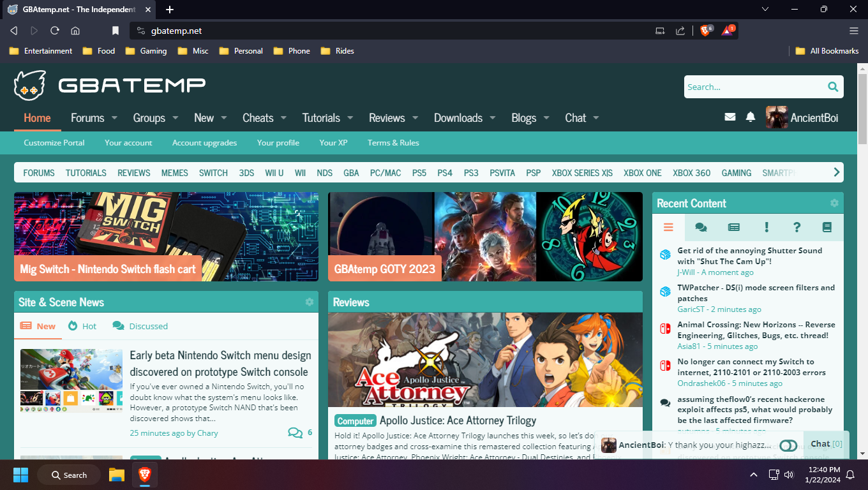
Task: Open the PS5 category link
Action: (419, 173)
